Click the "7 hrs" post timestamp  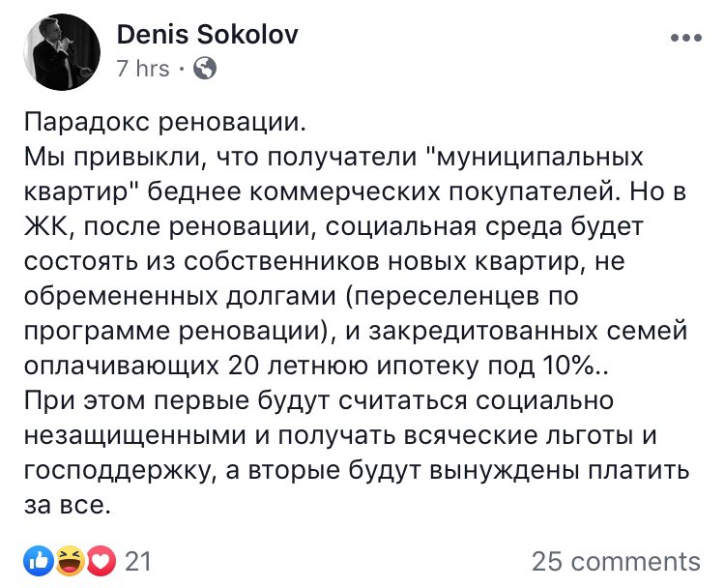tap(142, 69)
